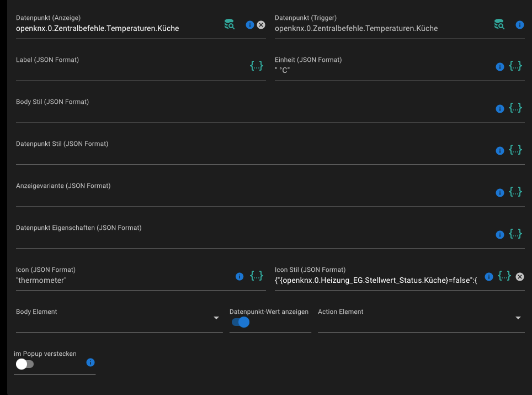
Task: Open JSON editor for Einheit field
Action: [x=515, y=66]
